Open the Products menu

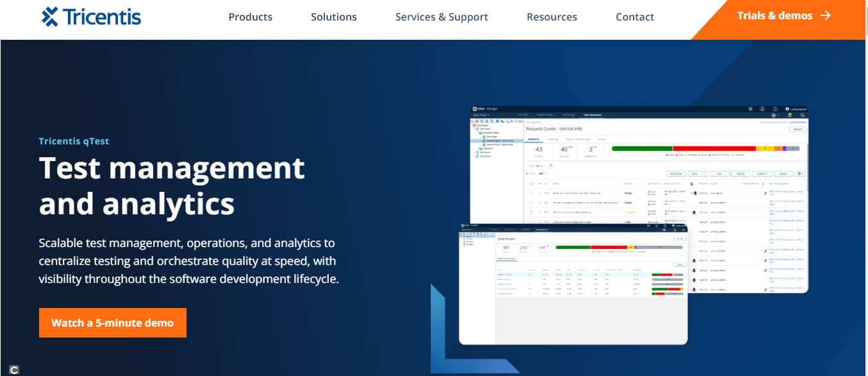click(251, 17)
